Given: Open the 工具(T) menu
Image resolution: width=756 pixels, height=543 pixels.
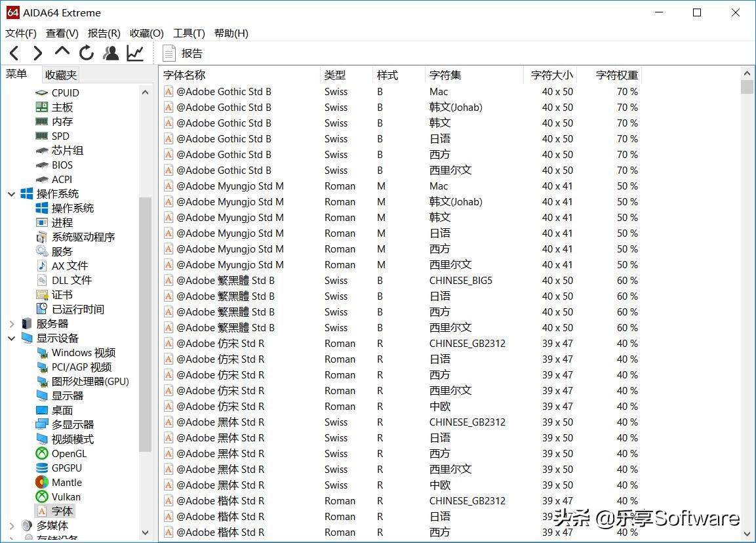Looking at the screenshot, I should click(189, 33).
